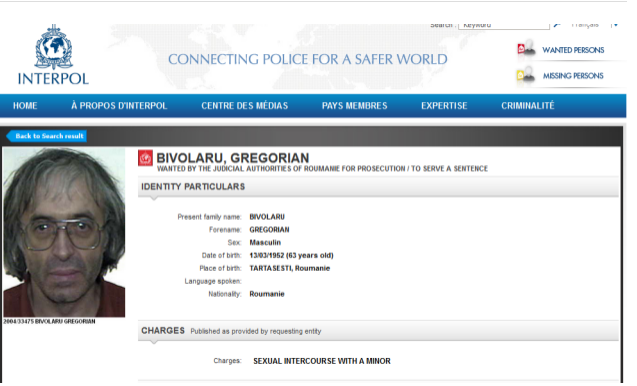
Task: Click the charge text SEXUAL INTERCOURSE WITH A MINOR
Action: pyautogui.click(x=322, y=361)
